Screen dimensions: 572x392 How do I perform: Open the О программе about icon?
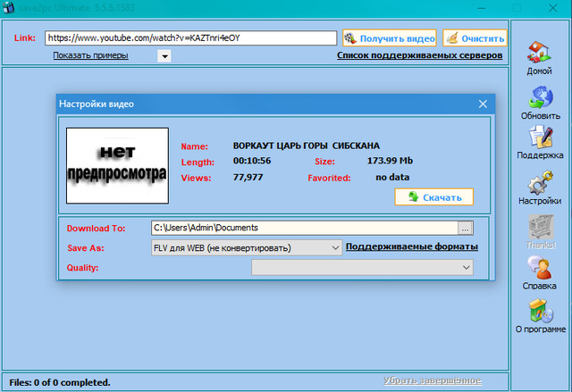point(540,311)
